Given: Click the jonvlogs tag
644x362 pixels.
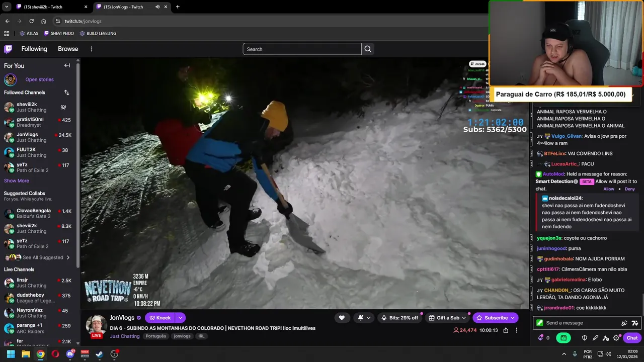Looking at the screenshot, I should pyautogui.click(x=182, y=336).
